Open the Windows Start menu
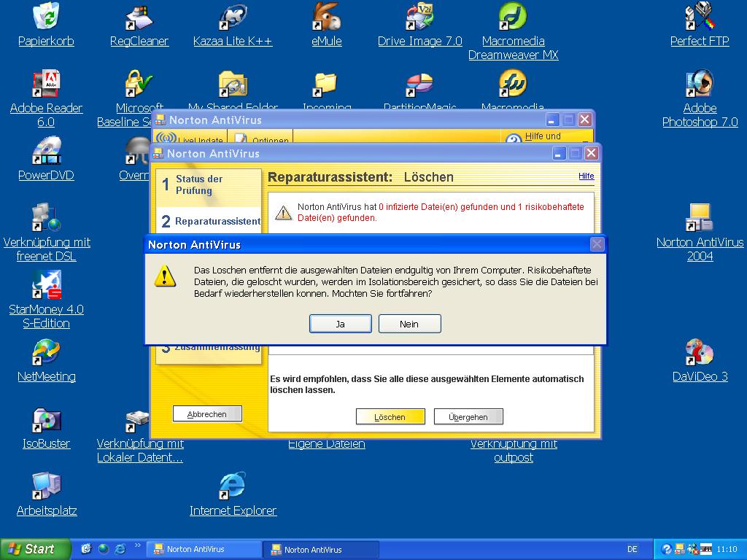Image resolution: width=747 pixels, height=560 pixels. tap(35, 549)
